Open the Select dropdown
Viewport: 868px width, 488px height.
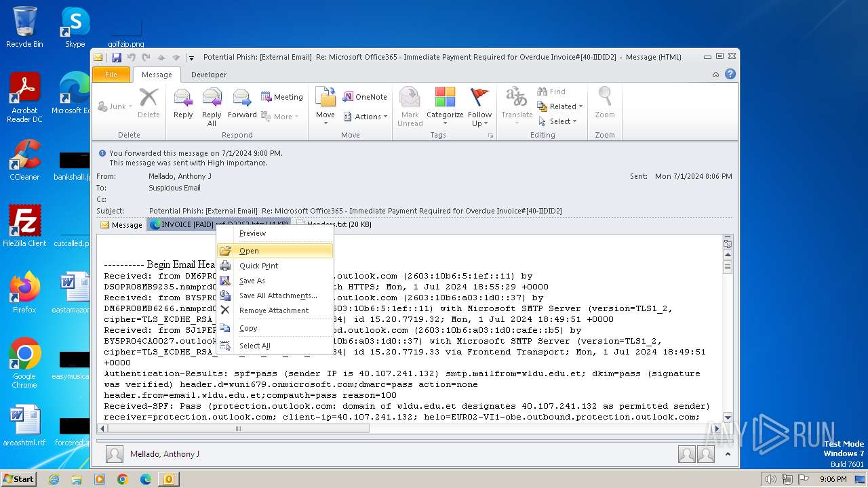click(557, 121)
